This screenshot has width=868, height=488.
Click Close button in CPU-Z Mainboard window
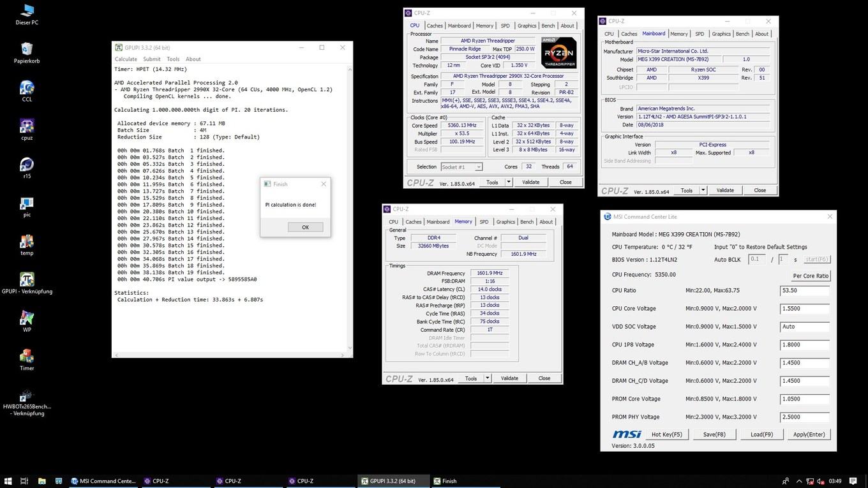click(760, 190)
